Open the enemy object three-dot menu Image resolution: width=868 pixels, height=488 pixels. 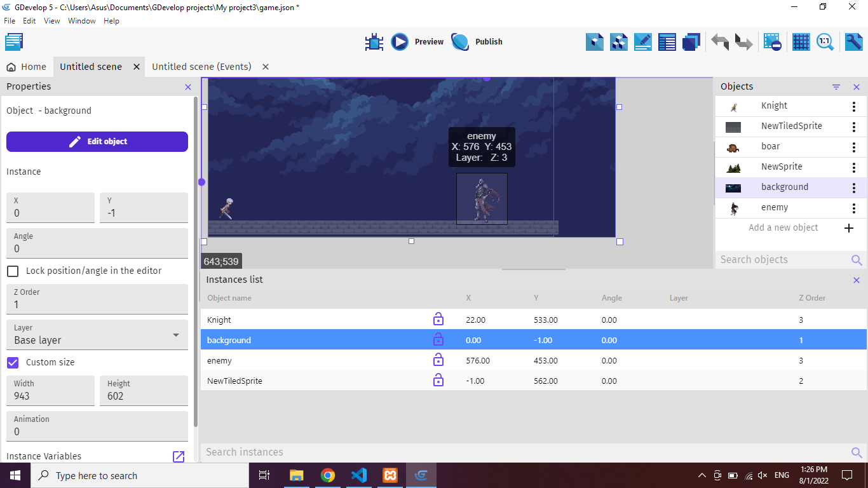coord(854,208)
